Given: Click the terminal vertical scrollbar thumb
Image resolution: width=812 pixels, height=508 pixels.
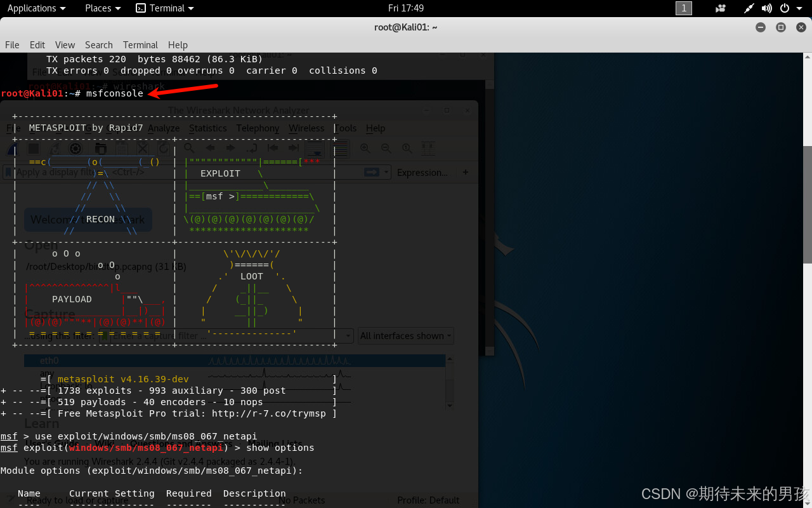Looking at the screenshot, I should 807,204.
